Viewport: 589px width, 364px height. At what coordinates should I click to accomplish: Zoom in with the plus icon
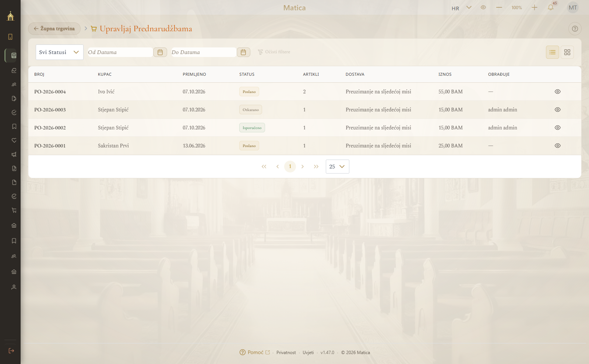[x=535, y=7]
